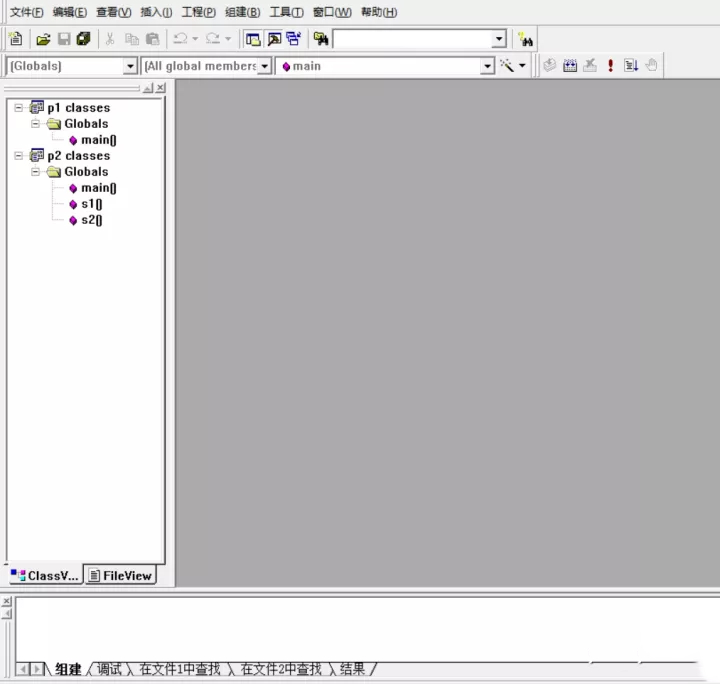Select the 调试 output tab
This screenshot has height=684, width=720.
pyautogui.click(x=109, y=669)
